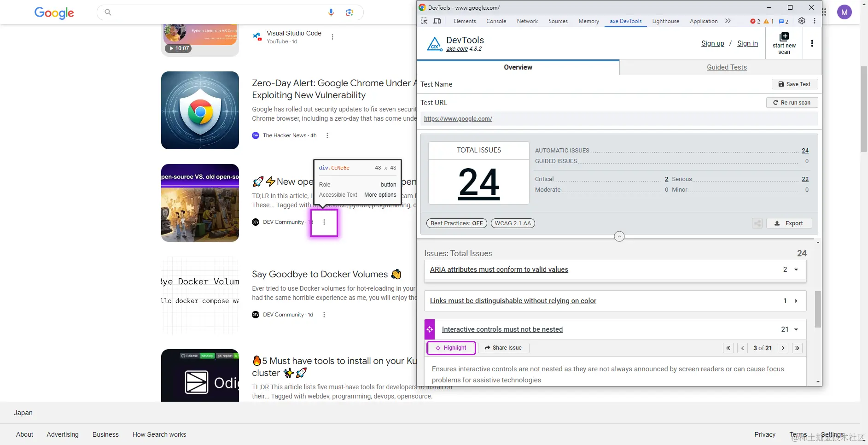The height and width of the screenshot is (445, 868).
Task: Show more DevTools tabs with the chevron arrows
Action: click(728, 21)
